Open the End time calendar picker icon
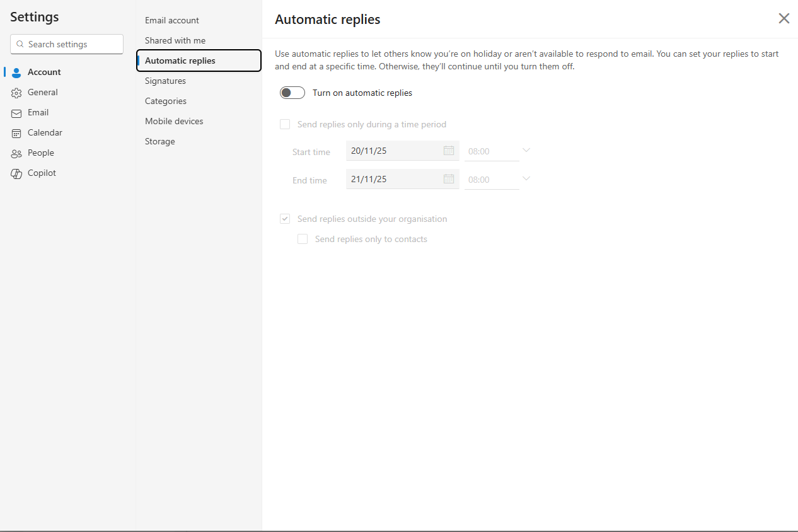This screenshot has height=532, width=798. pyautogui.click(x=449, y=179)
